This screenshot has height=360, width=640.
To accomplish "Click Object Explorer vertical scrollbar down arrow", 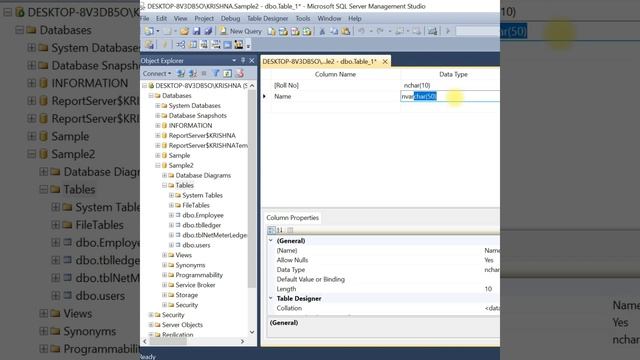I will click(252, 332).
